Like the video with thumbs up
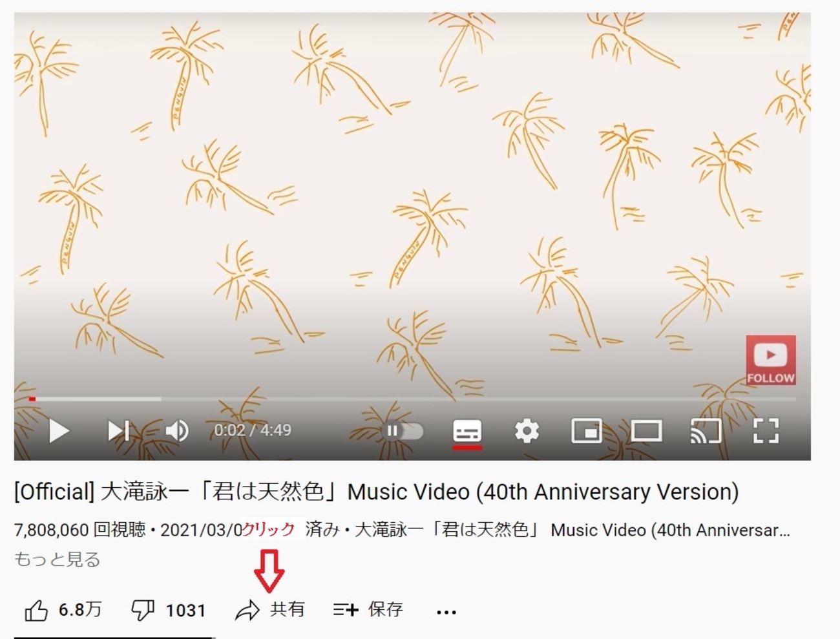This screenshot has width=840, height=639. click(x=63, y=610)
